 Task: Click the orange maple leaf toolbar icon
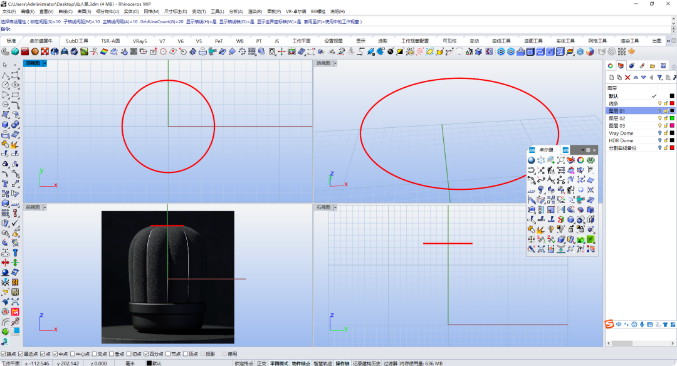coord(632,52)
